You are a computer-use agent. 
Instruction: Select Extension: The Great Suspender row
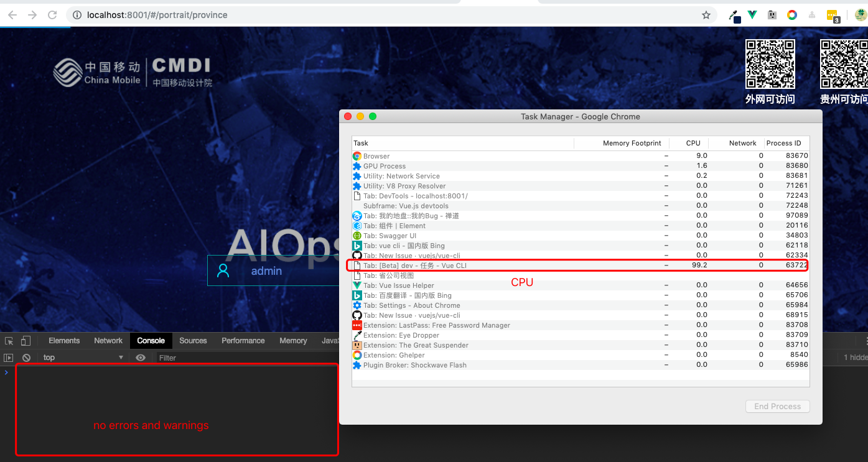581,345
